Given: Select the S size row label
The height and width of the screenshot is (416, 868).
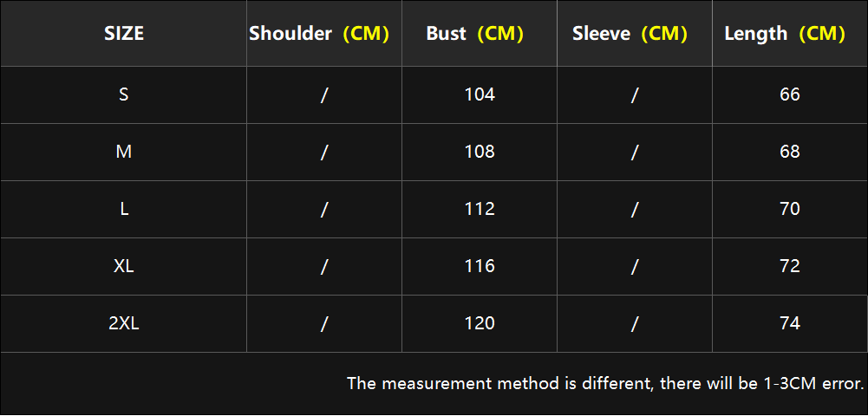Looking at the screenshot, I should 123,94.
